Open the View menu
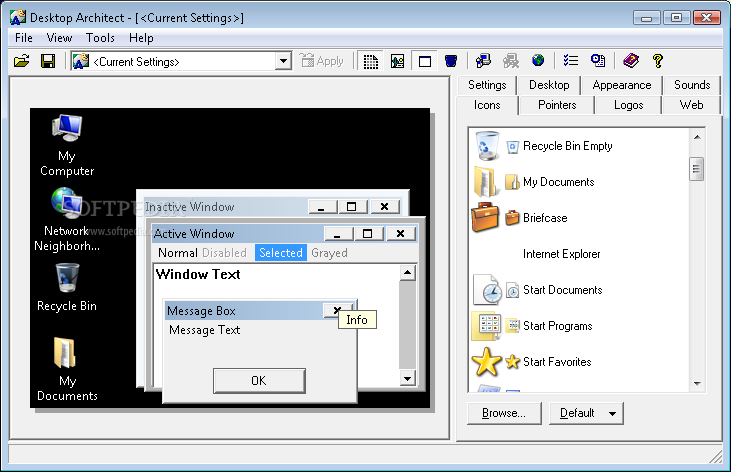Viewport: 731px width, 472px height. (x=59, y=38)
